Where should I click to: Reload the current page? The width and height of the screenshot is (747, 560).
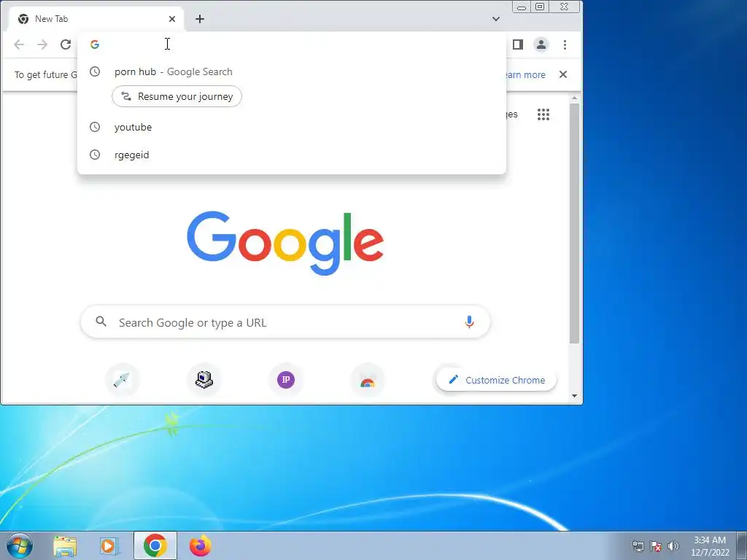pyautogui.click(x=66, y=44)
